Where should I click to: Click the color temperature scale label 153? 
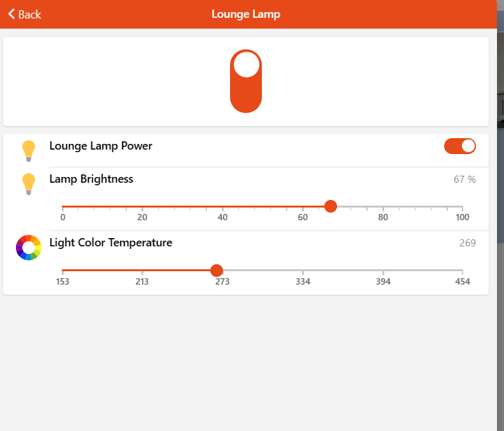pos(62,281)
